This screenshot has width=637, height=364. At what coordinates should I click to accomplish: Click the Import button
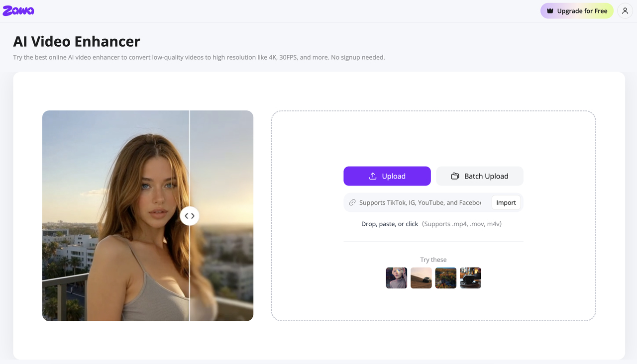click(506, 202)
